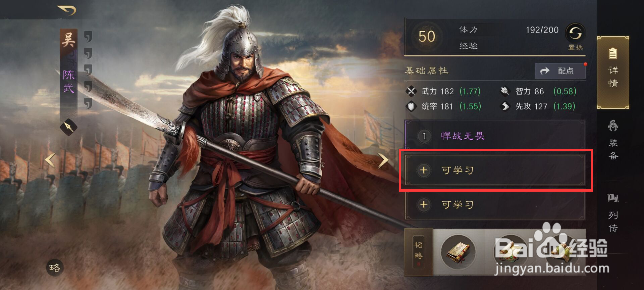Click the pen nib icon under 陈武
This screenshot has width=644, height=290.
68,127
